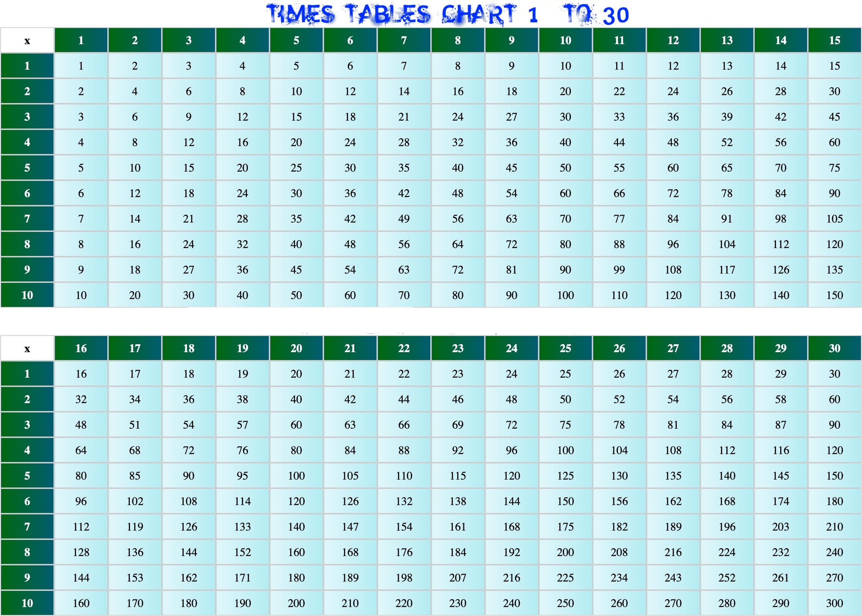Select row header 10 in bottom table
The width and height of the screenshot is (862, 616).
click(x=27, y=603)
